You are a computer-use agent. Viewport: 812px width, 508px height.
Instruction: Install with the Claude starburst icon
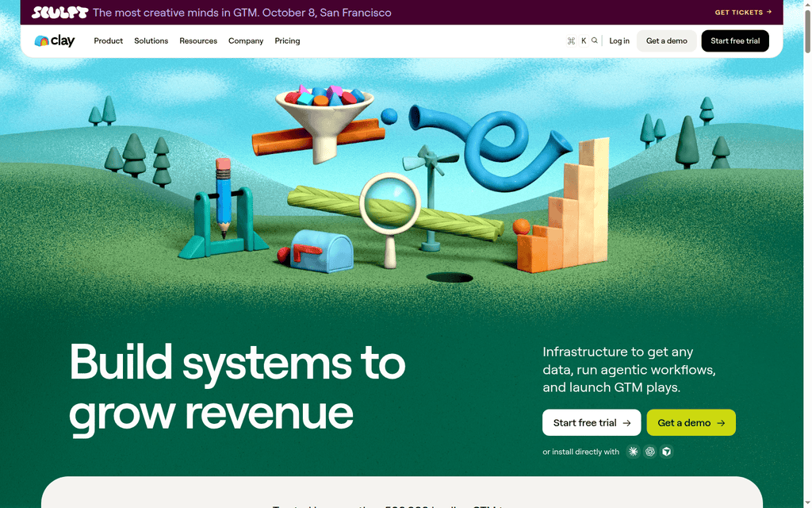pos(633,452)
